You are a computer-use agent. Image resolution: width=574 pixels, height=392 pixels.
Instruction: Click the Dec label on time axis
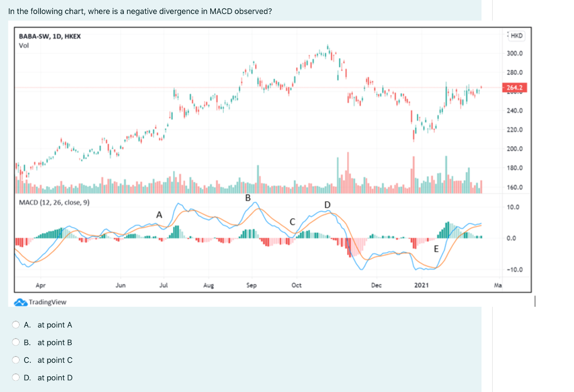tap(376, 285)
